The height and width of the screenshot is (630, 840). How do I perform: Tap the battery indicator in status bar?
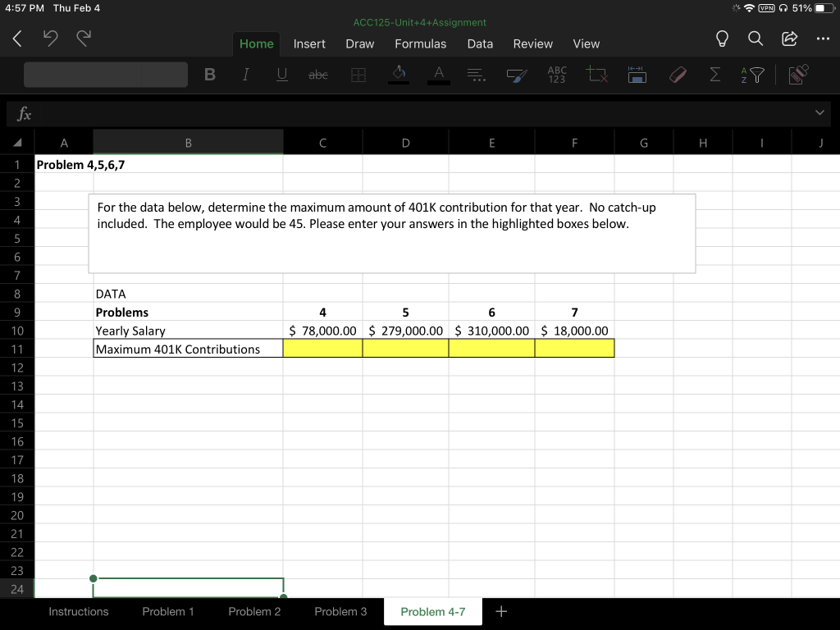(824, 8)
